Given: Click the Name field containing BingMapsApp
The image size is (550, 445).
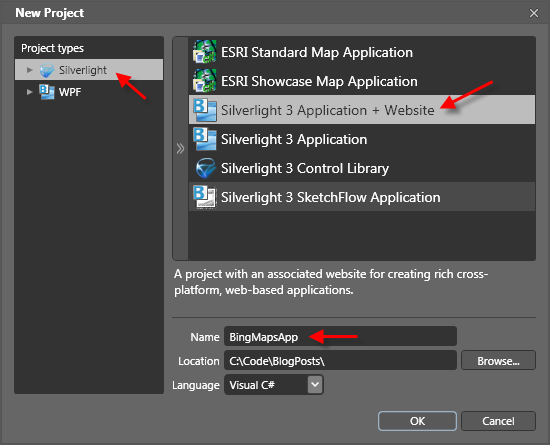Looking at the screenshot, I should pos(340,336).
